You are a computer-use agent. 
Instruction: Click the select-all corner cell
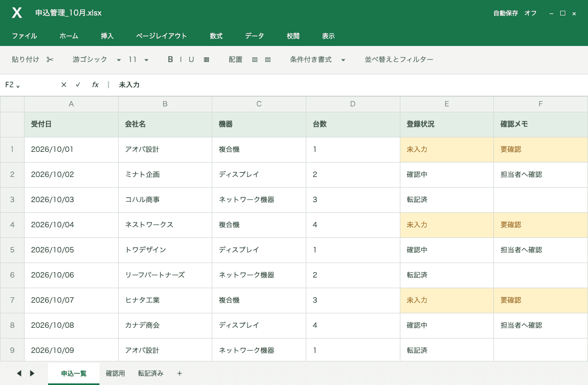[12, 104]
